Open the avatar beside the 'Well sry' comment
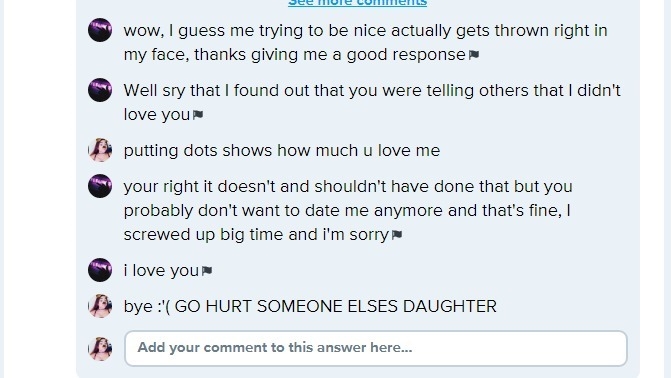 [100, 90]
